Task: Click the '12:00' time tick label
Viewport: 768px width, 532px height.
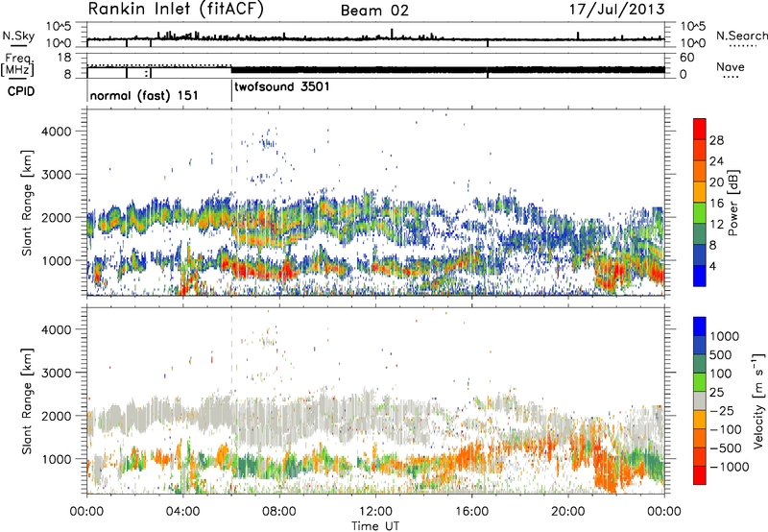Action: point(375,512)
